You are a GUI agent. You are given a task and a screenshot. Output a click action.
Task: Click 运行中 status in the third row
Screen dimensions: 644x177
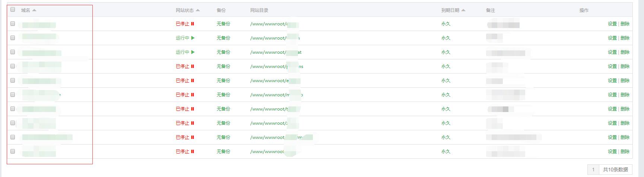pos(183,52)
